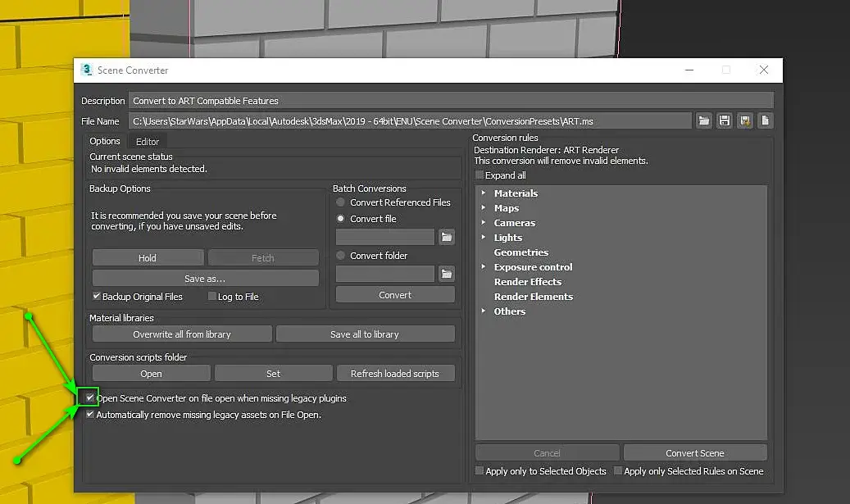Screen dimensions: 850x504
Task: Expand the Others rule group
Action: coord(484,311)
